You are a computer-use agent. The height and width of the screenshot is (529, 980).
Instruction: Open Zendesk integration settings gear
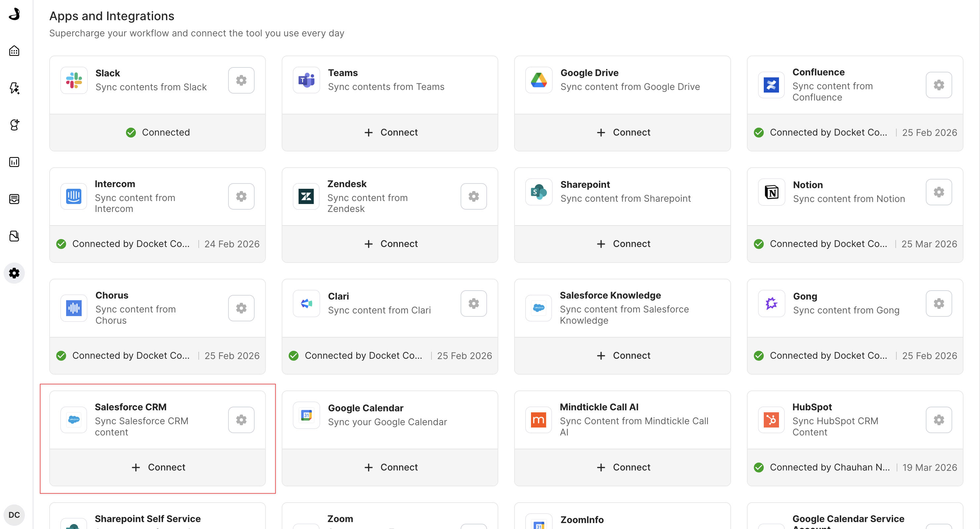tap(474, 196)
